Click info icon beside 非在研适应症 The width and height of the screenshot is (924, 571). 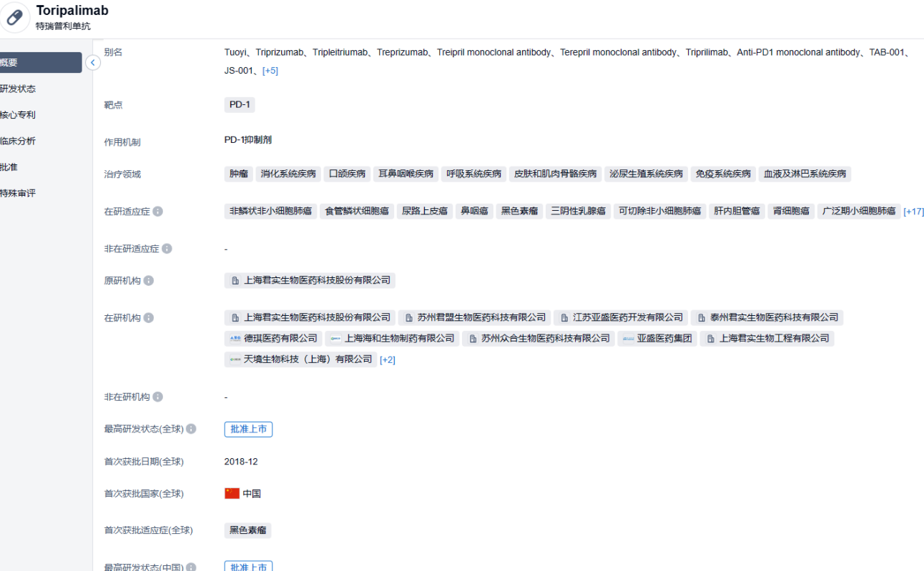tap(167, 249)
